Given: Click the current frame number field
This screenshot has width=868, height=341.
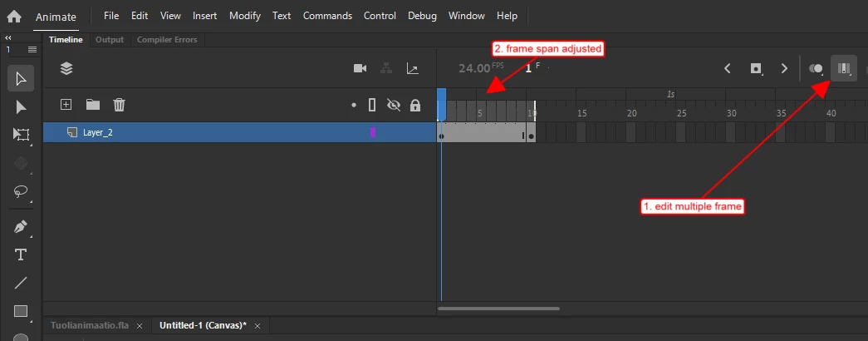Looking at the screenshot, I should pos(529,68).
